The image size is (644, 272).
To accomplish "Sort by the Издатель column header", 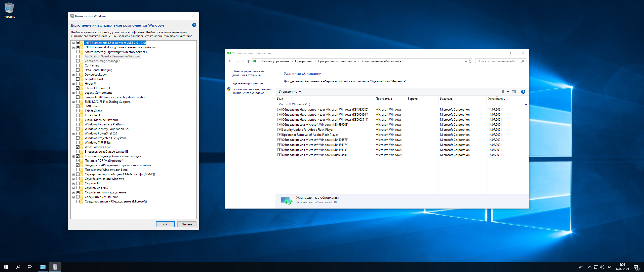I will pos(462,99).
